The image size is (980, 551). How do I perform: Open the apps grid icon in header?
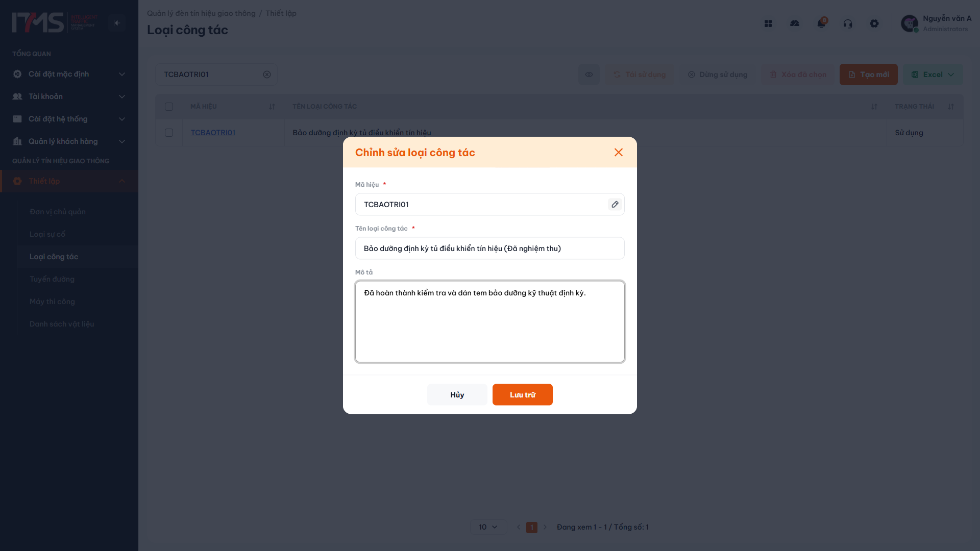[x=768, y=23]
